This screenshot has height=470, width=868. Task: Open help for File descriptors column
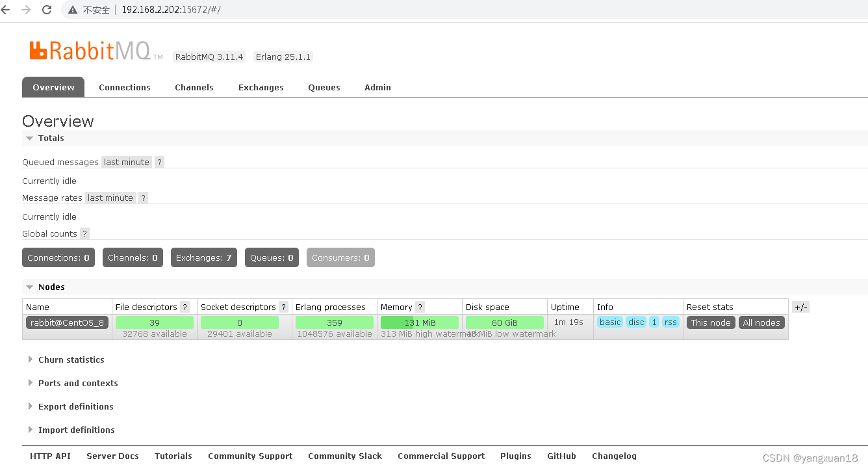click(x=185, y=307)
